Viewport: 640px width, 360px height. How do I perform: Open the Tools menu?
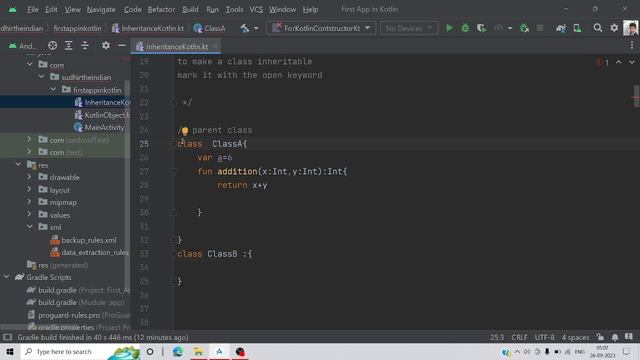point(234,9)
